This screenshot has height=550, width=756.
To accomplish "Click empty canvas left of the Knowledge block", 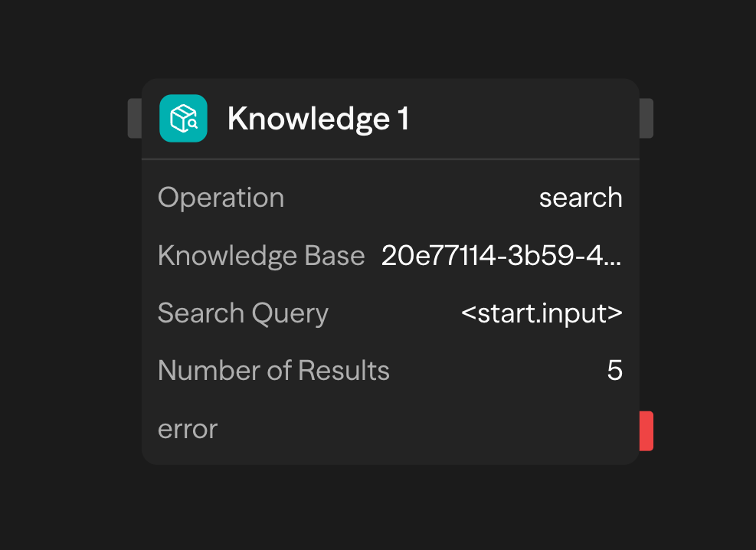I will 61,276.
